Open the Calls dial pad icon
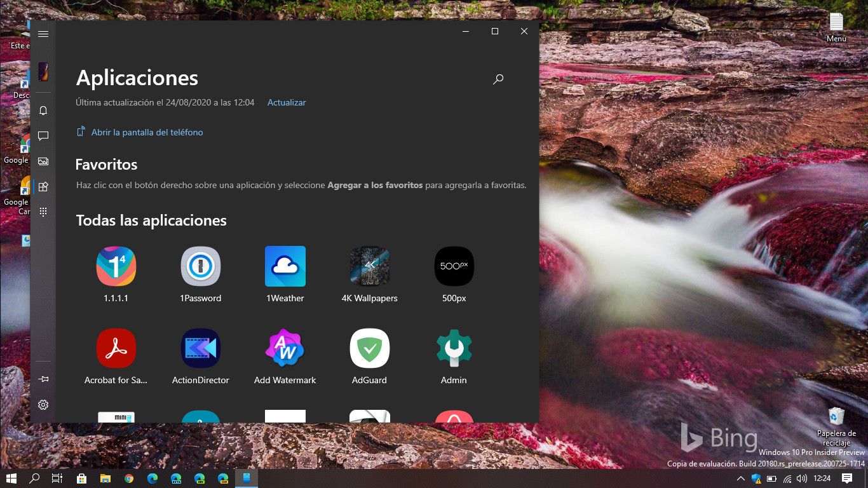This screenshot has height=488, width=868. 43,212
